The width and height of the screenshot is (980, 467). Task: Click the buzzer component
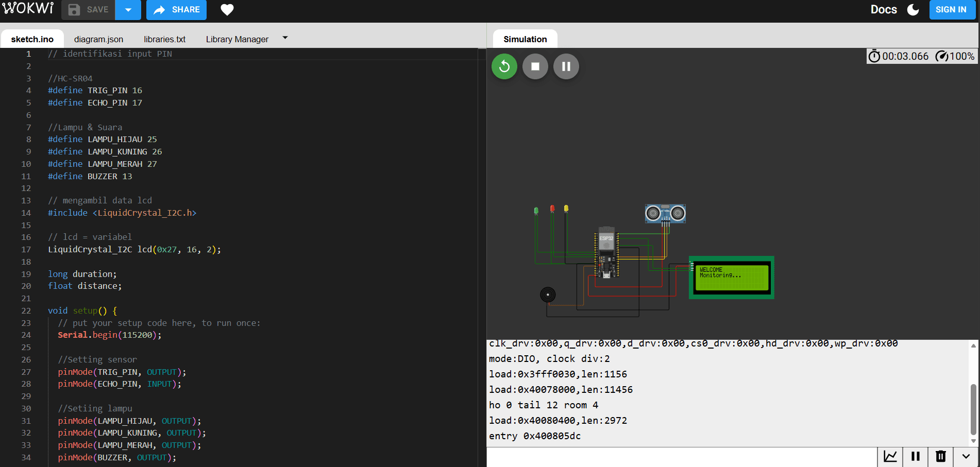(x=548, y=295)
